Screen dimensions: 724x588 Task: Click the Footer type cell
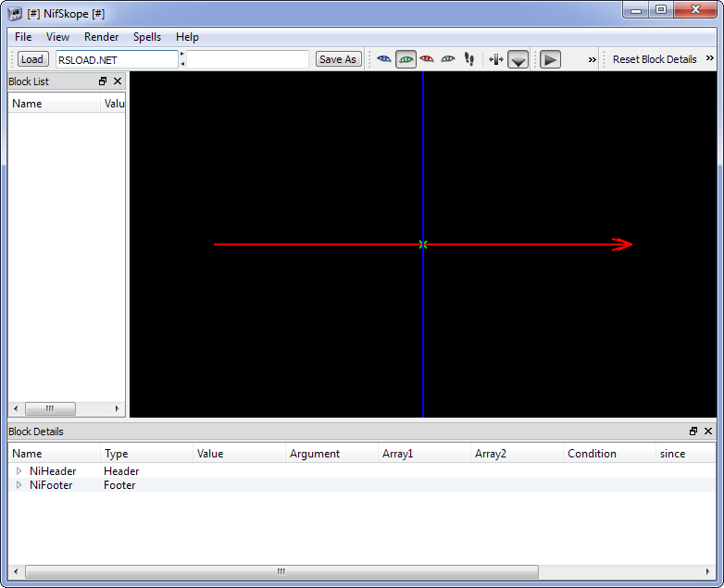click(x=119, y=485)
